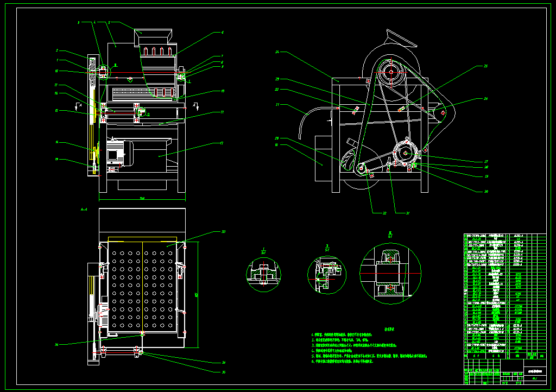Select part balloon number 34 label
Viewport: 556px width, 392px height.
[223, 362]
